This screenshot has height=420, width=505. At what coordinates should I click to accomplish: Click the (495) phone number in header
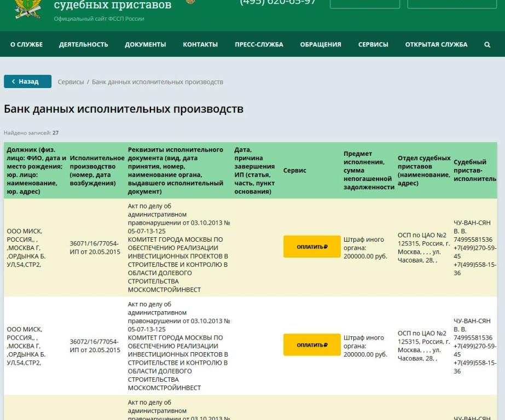pos(277,2)
